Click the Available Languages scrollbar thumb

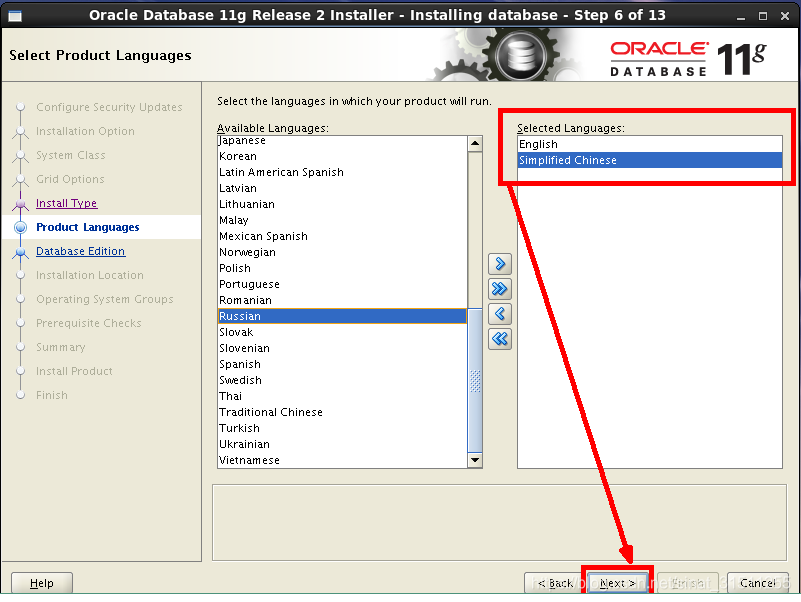tap(475, 380)
